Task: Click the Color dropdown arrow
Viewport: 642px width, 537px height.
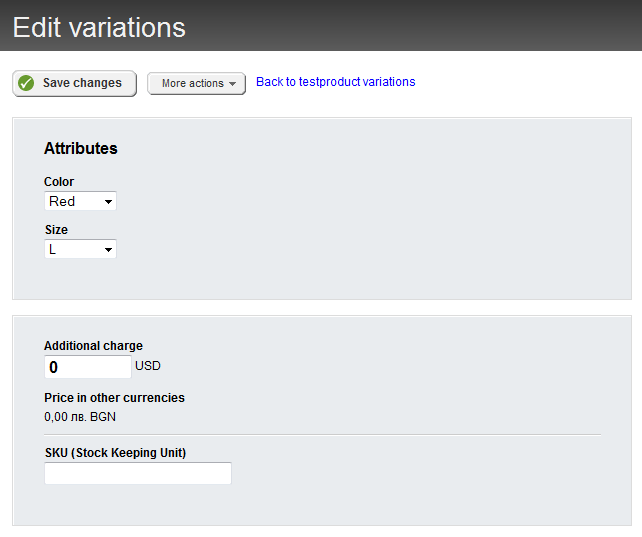Action: point(108,202)
